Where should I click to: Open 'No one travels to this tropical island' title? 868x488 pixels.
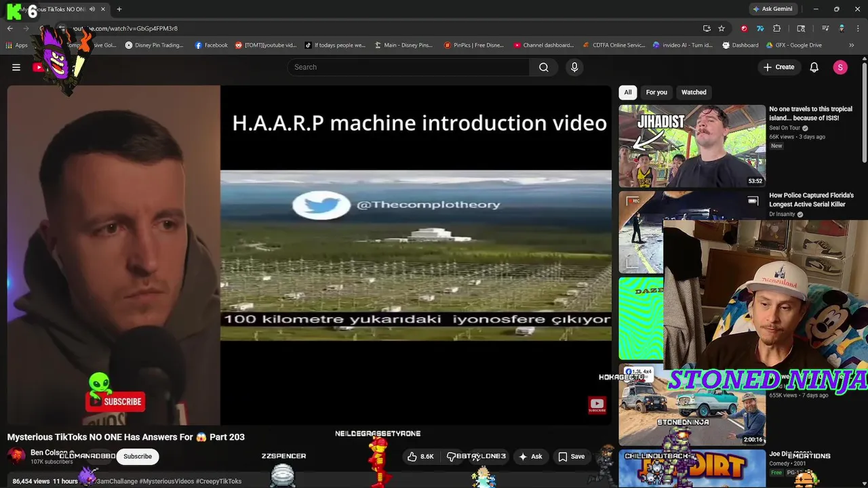click(x=810, y=113)
